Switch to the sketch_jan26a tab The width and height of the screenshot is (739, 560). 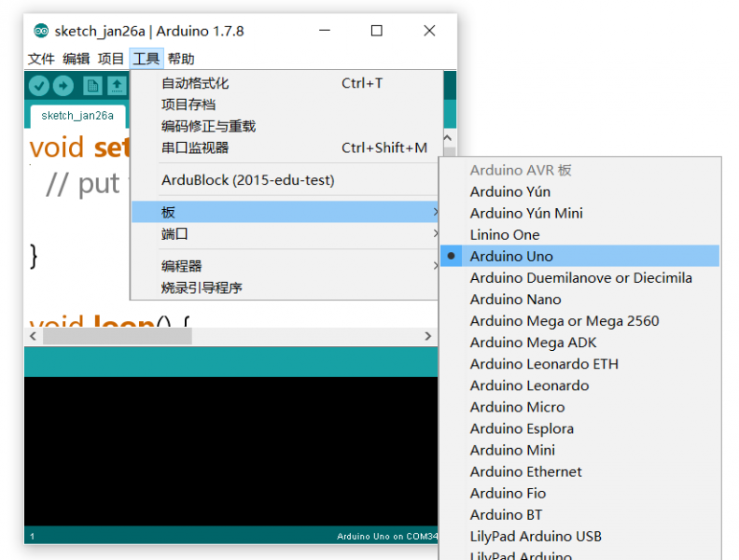(77, 116)
